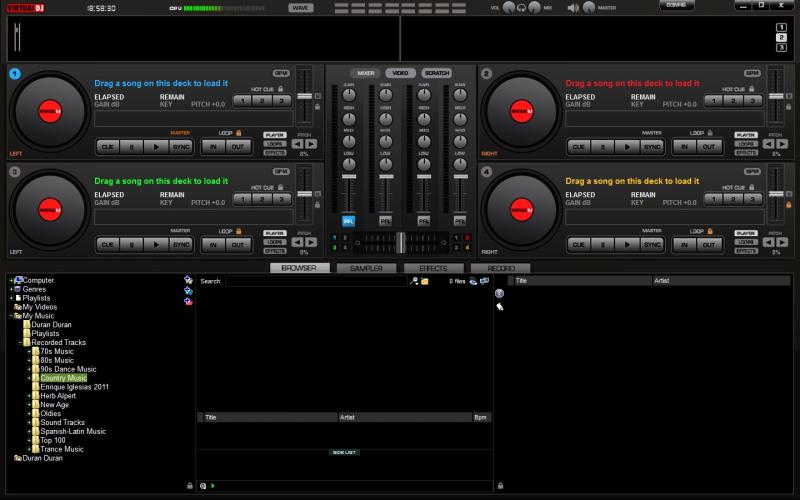Toggle PFL on the fourth mixer channel
Image resolution: width=800 pixels, height=500 pixels.
(x=460, y=221)
